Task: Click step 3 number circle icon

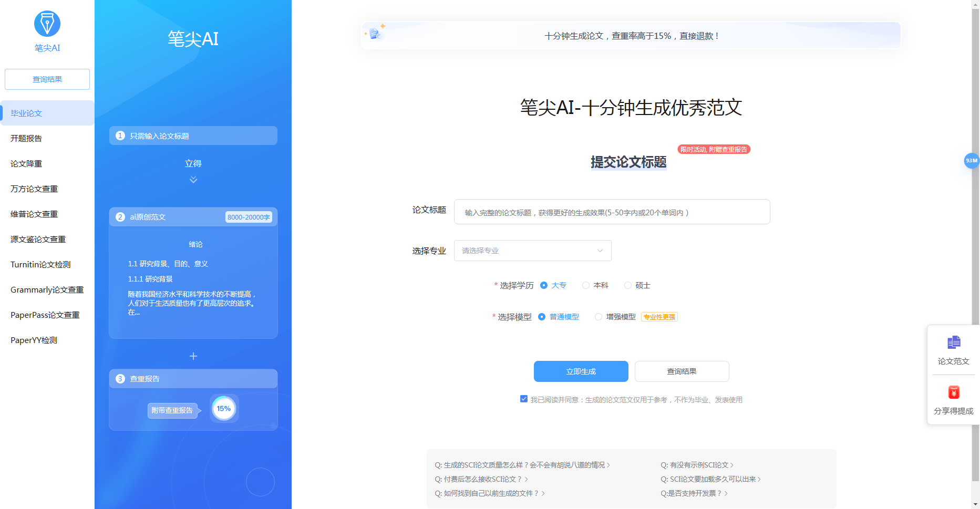Action: 120,379
